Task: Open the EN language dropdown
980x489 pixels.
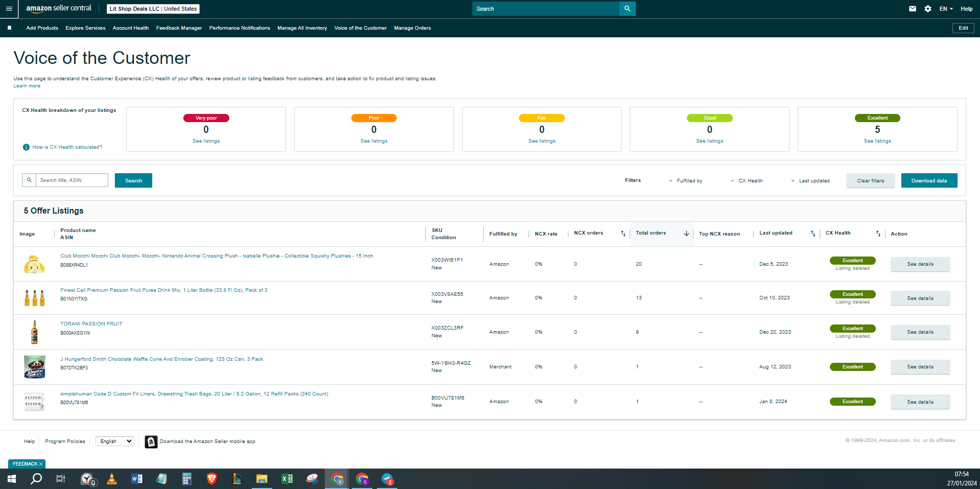Action: click(946, 9)
